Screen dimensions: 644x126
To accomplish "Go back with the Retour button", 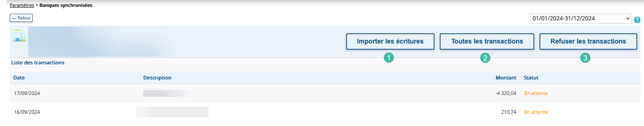I will [21, 18].
